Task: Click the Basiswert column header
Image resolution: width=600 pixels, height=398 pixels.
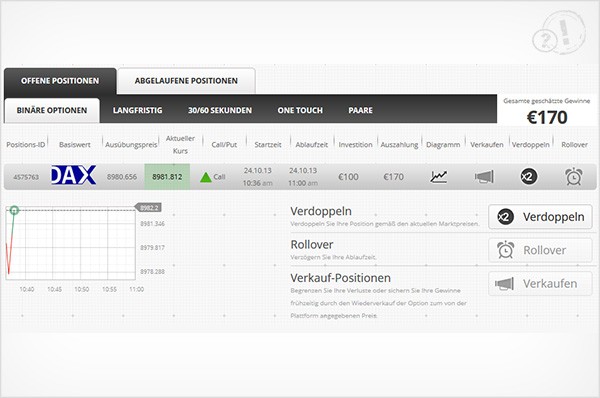Action: pyautogui.click(x=75, y=145)
